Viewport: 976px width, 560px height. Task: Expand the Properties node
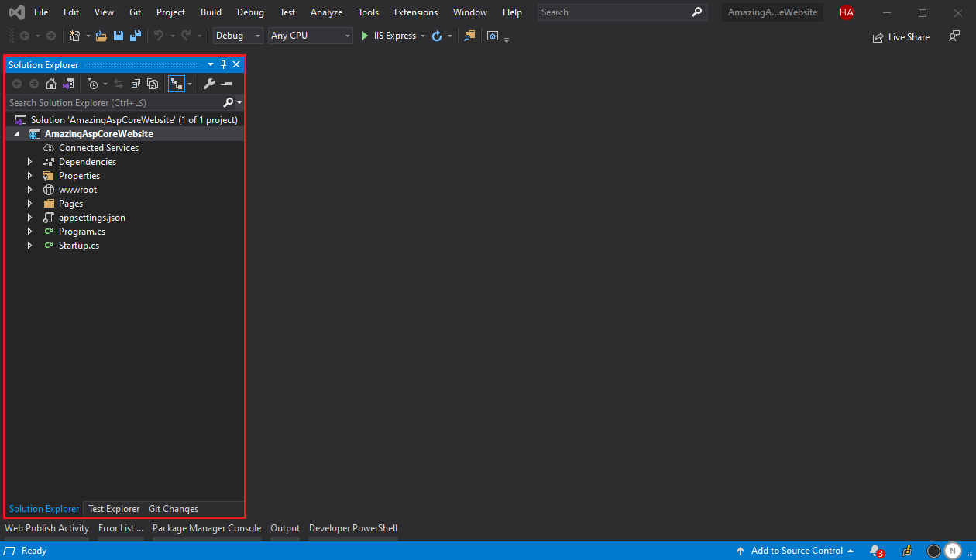29,176
